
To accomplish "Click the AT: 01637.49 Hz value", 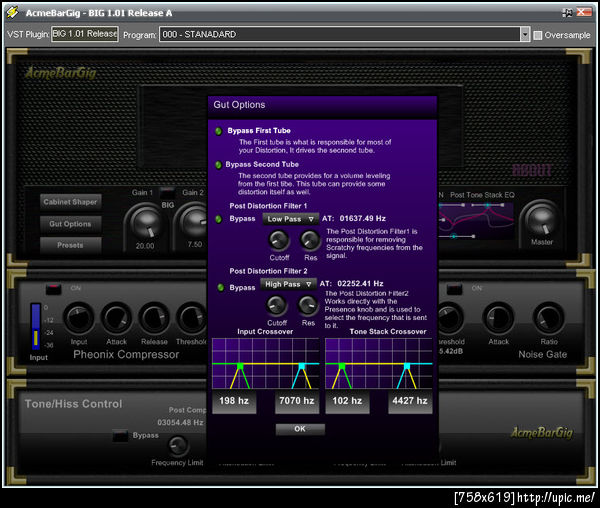I will tap(354, 218).
